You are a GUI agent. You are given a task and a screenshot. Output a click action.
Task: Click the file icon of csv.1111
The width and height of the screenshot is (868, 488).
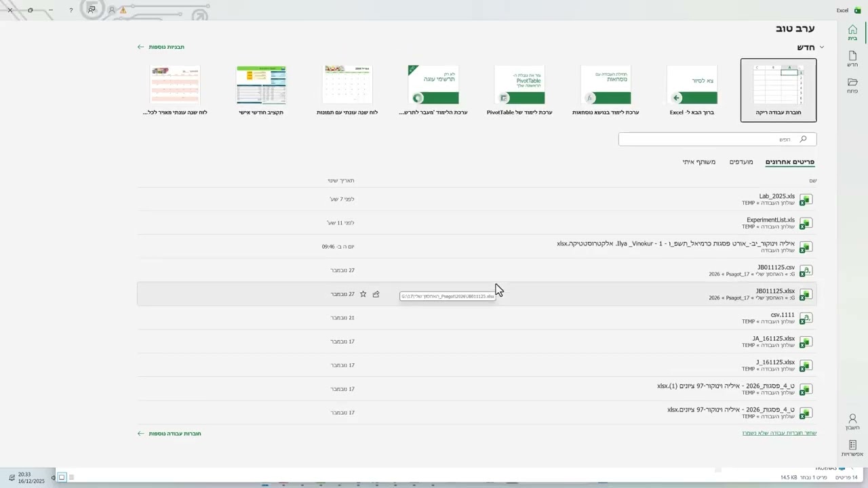click(806, 318)
